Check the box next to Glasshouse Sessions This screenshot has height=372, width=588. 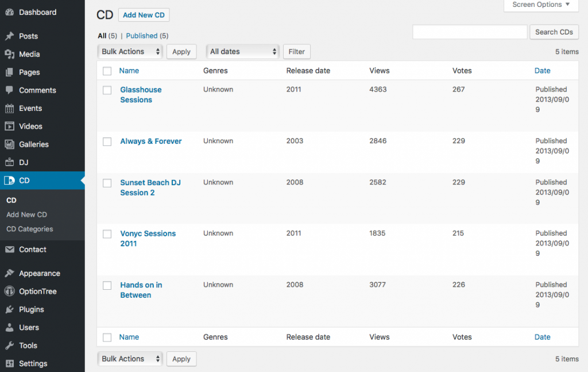(x=107, y=90)
